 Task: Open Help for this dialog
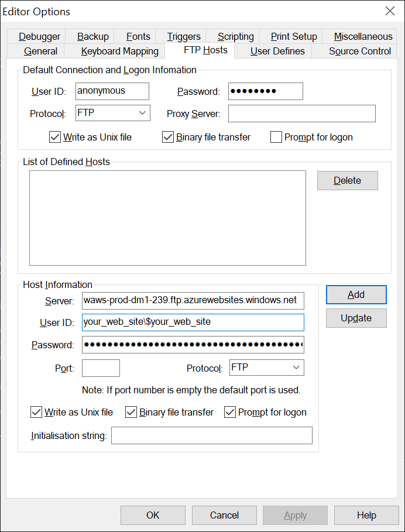[x=366, y=515]
